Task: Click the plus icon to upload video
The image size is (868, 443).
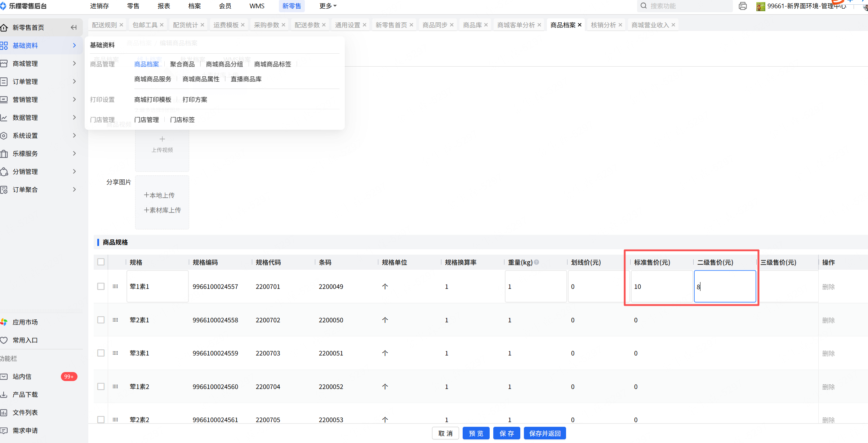Action: 162,139
